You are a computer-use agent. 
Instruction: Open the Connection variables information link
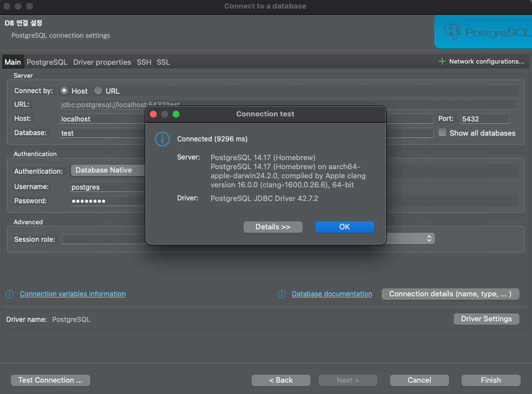[73, 294]
